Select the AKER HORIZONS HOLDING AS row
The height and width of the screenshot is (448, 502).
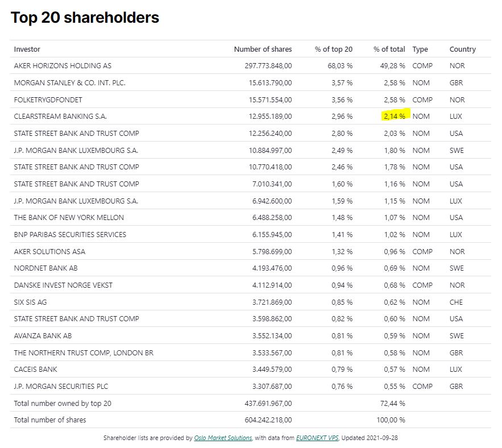[x=63, y=66]
